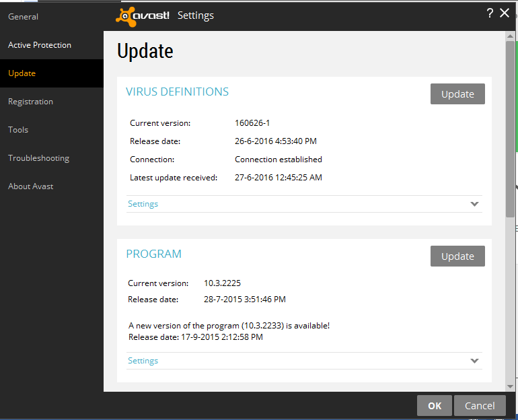Image resolution: width=518 pixels, height=420 pixels.
Task: Select release date 26-6-2016 4:53:40 PM
Action: pos(276,141)
